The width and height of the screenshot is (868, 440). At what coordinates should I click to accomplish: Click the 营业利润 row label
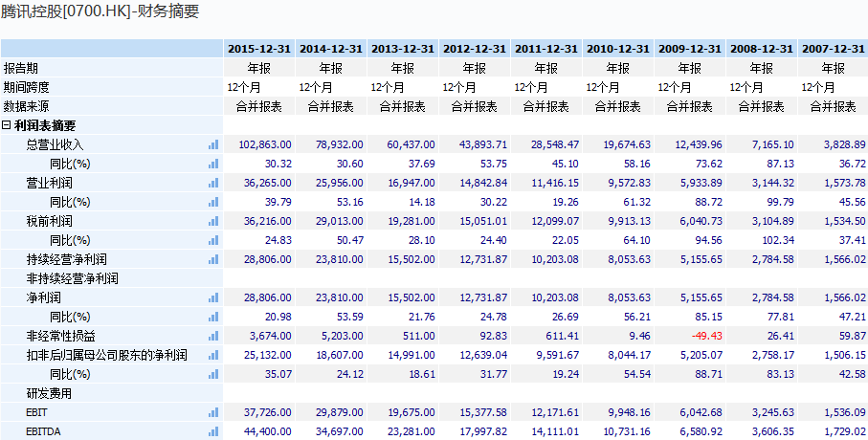click(x=49, y=184)
